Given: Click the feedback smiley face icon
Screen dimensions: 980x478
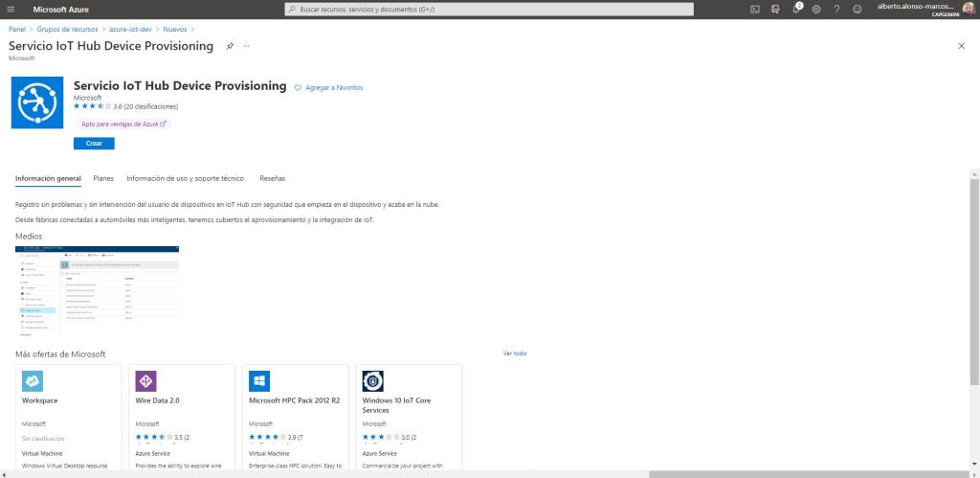Looking at the screenshot, I should (x=857, y=9).
